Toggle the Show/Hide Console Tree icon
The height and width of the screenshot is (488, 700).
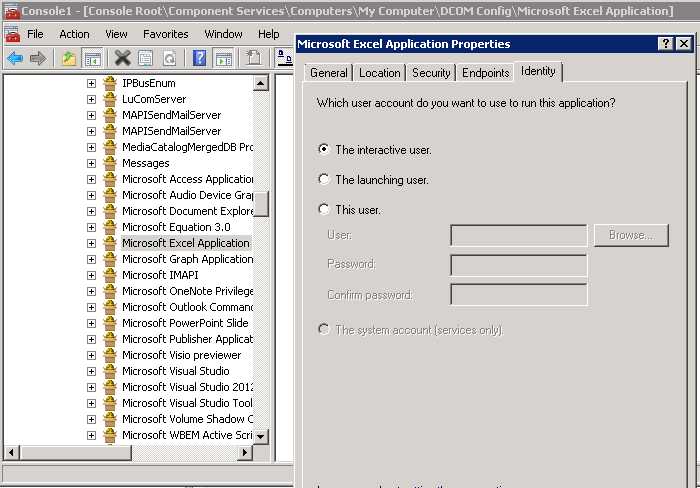pyautogui.click(x=92, y=58)
